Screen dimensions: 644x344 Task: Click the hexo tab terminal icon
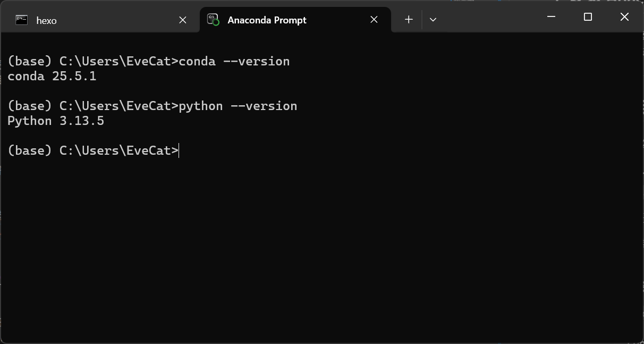coord(21,20)
